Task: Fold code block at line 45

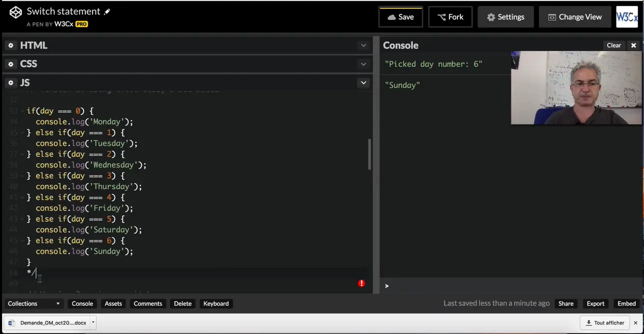Action: pyautogui.click(x=22, y=240)
